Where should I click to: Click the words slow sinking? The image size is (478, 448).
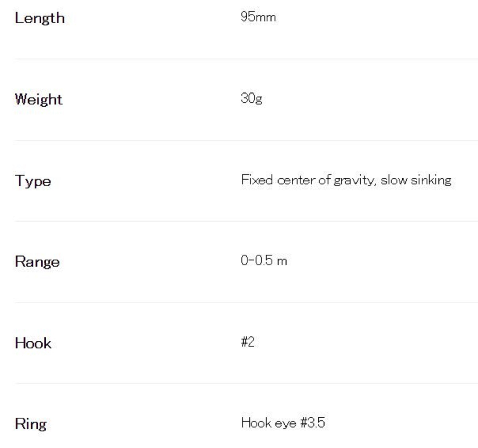[x=416, y=180]
